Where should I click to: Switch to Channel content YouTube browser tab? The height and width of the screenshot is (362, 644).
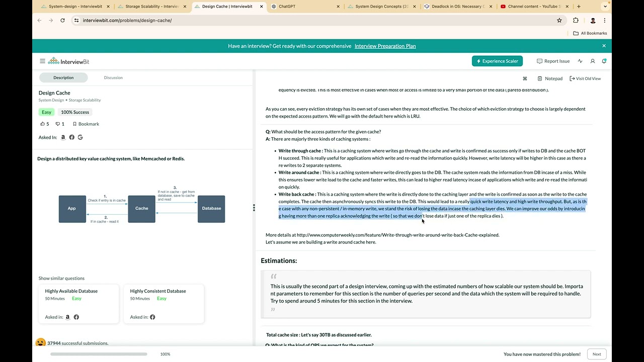pyautogui.click(x=533, y=7)
